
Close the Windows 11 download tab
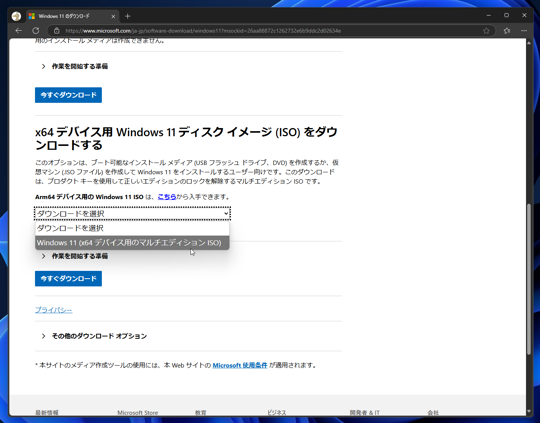[x=113, y=16]
